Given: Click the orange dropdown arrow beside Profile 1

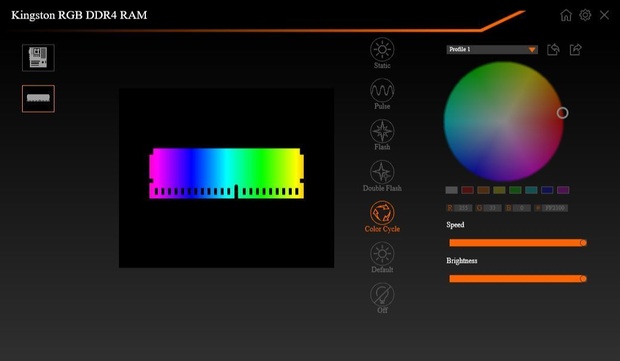Looking at the screenshot, I should [x=532, y=49].
